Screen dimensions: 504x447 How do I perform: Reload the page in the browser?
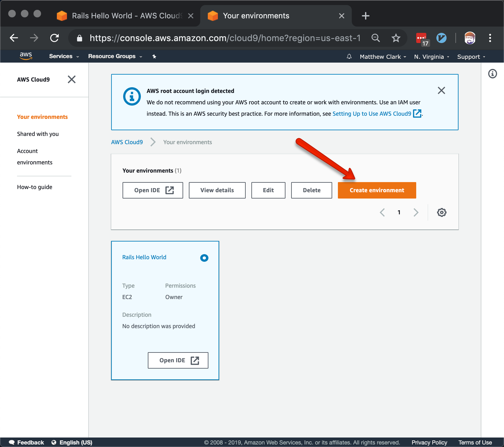[x=55, y=38]
